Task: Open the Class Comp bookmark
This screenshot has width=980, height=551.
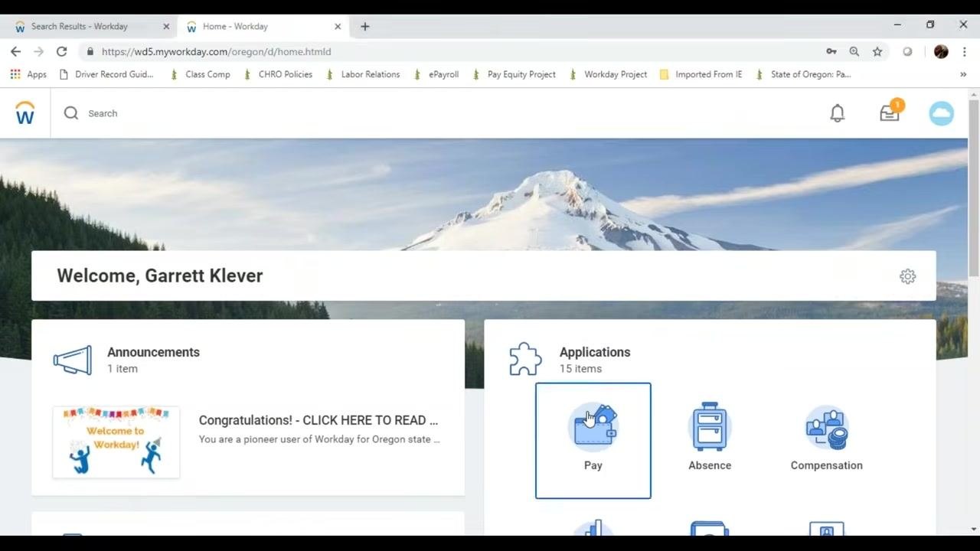Action: (x=200, y=74)
